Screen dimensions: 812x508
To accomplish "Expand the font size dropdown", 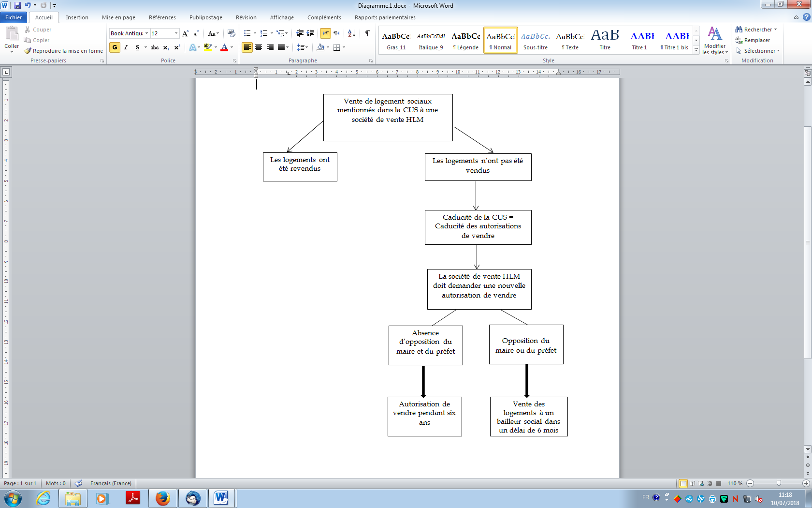I will pyautogui.click(x=176, y=33).
